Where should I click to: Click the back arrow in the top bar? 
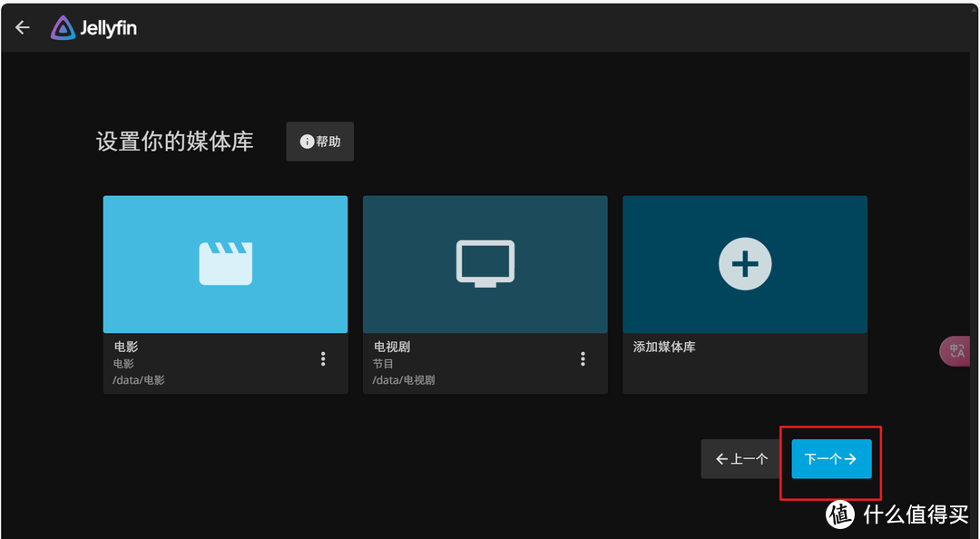[x=22, y=26]
